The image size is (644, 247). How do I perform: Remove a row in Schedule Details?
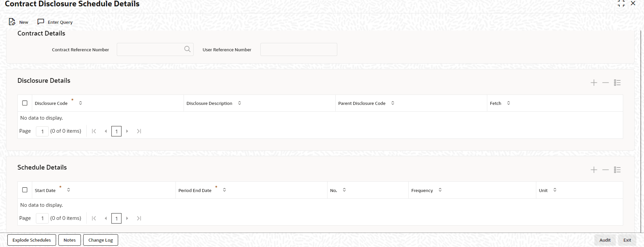605,170
